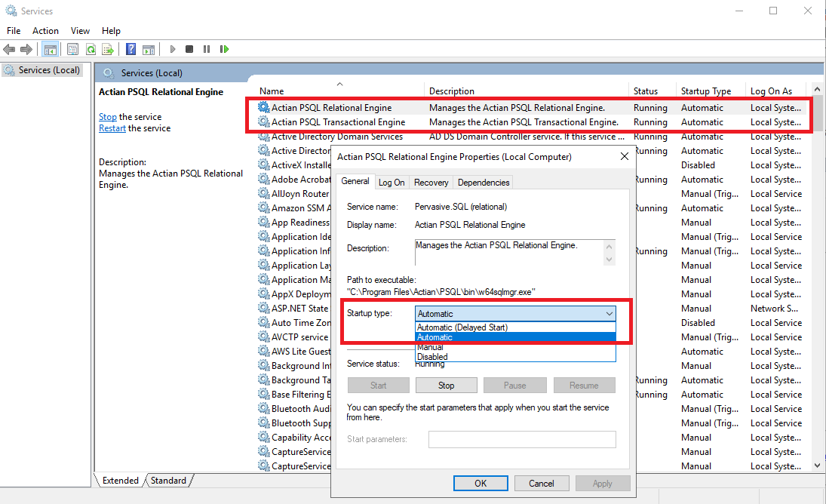Switch to the Standard view tab
The height and width of the screenshot is (504, 826).
(168, 481)
